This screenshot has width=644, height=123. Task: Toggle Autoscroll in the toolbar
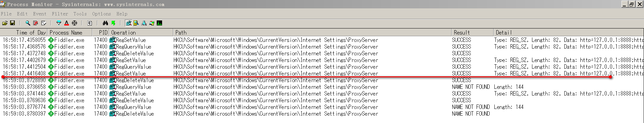point(35,23)
